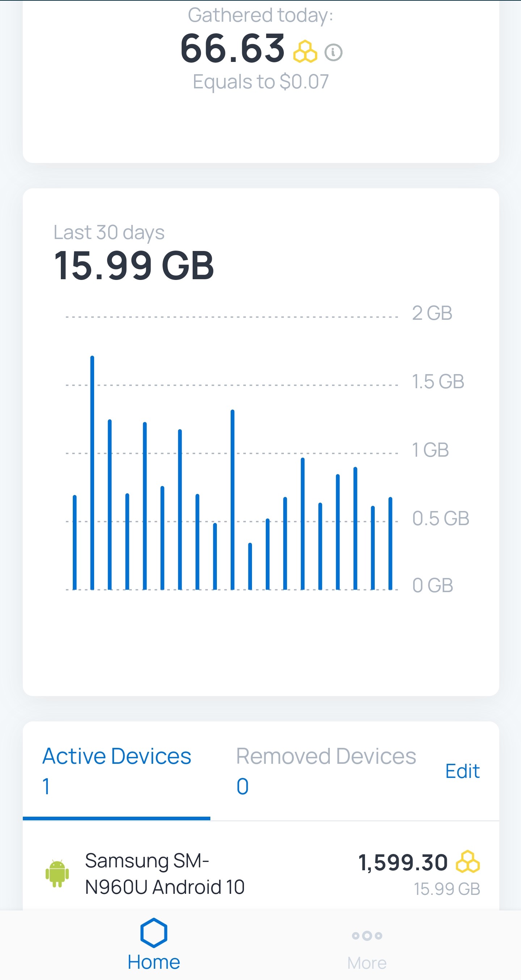Select the More label in bottom navigation
The width and height of the screenshot is (521, 980).
(x=367, y=963)
